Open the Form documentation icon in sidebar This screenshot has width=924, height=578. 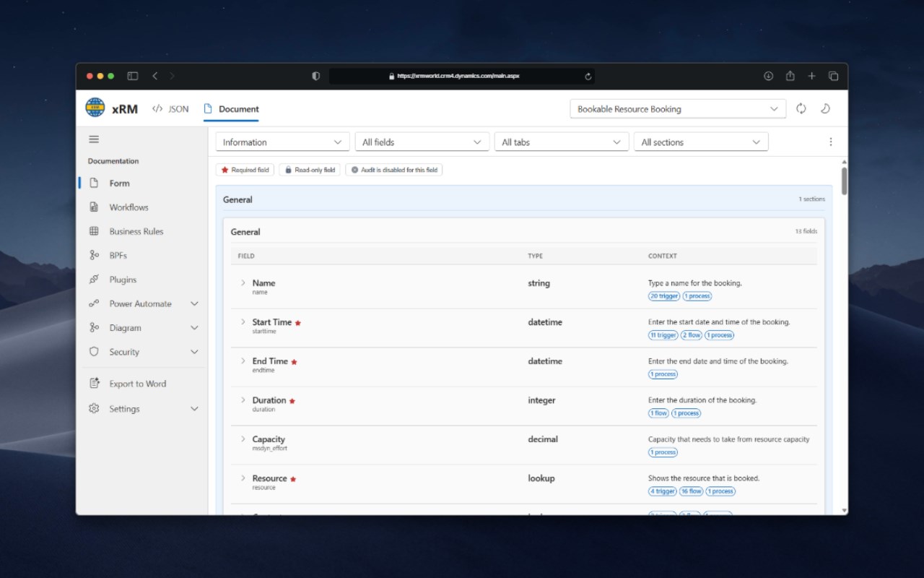click(94, 183)
